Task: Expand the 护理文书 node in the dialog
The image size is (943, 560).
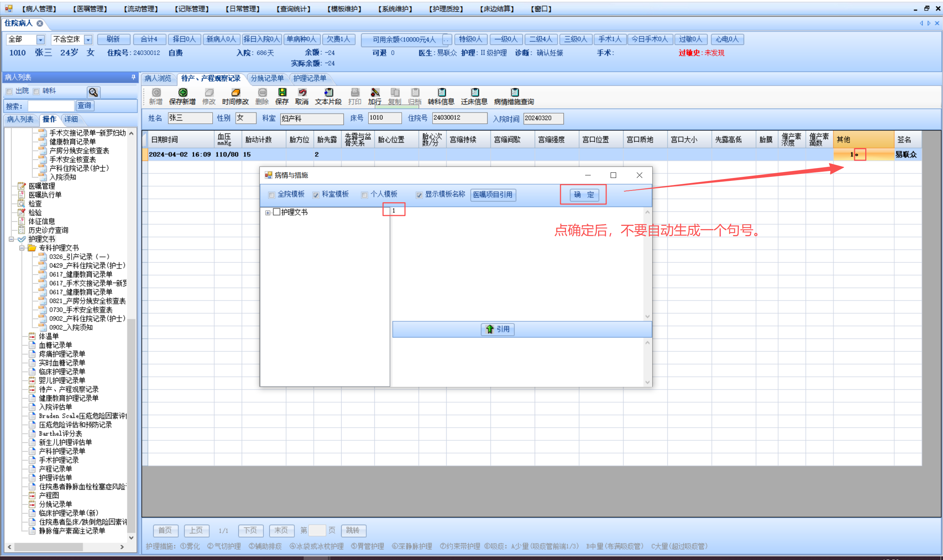Action: point(268,213)
